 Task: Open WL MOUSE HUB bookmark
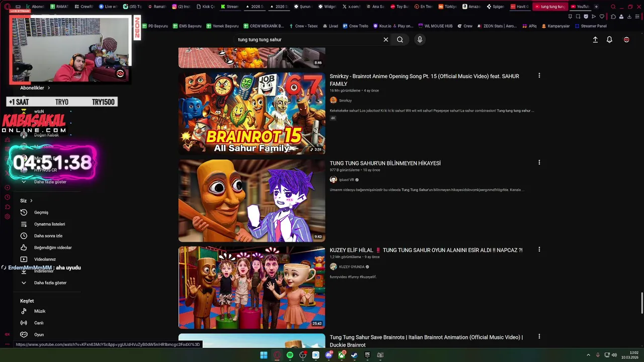(x=435, y=26)
